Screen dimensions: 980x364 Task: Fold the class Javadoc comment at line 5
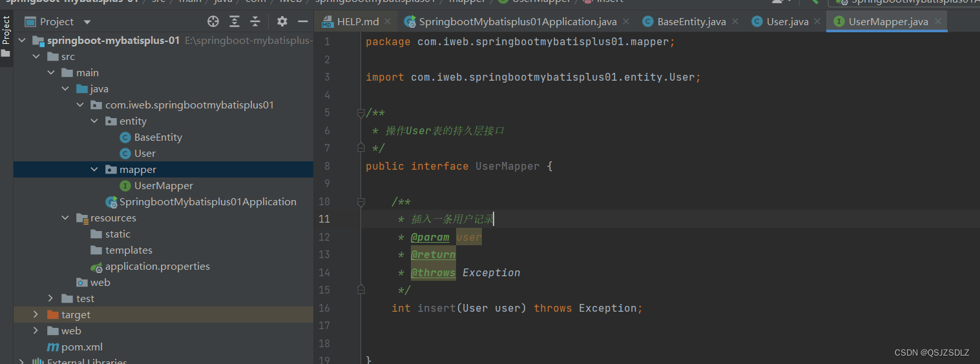(x=361, y=113)
